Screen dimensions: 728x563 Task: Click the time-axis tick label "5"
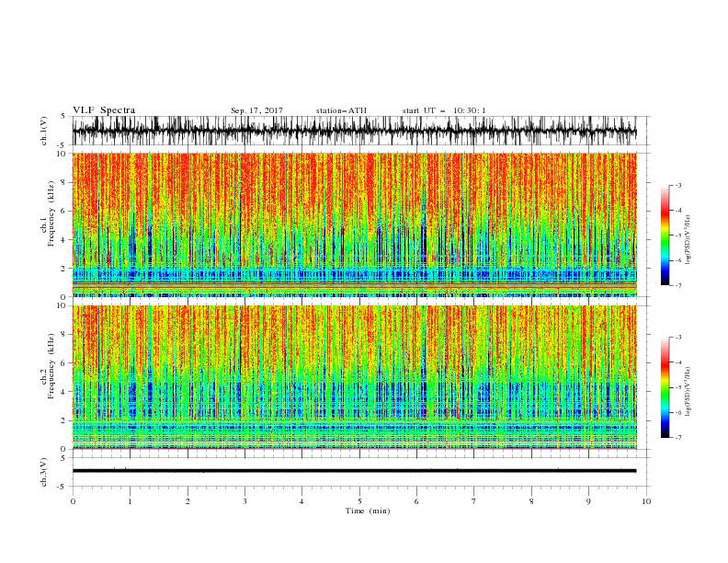tap(359, 501)
